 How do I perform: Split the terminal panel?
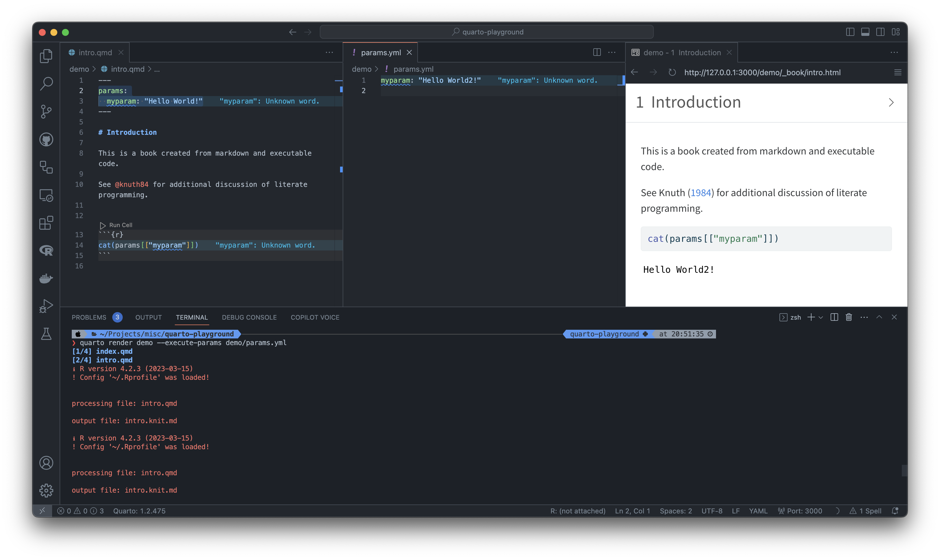(834, 317)
